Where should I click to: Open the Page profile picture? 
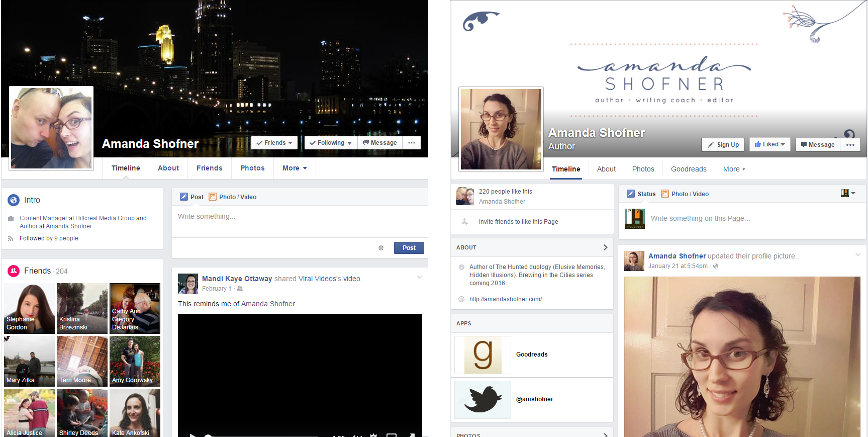(x=501, y=129)
